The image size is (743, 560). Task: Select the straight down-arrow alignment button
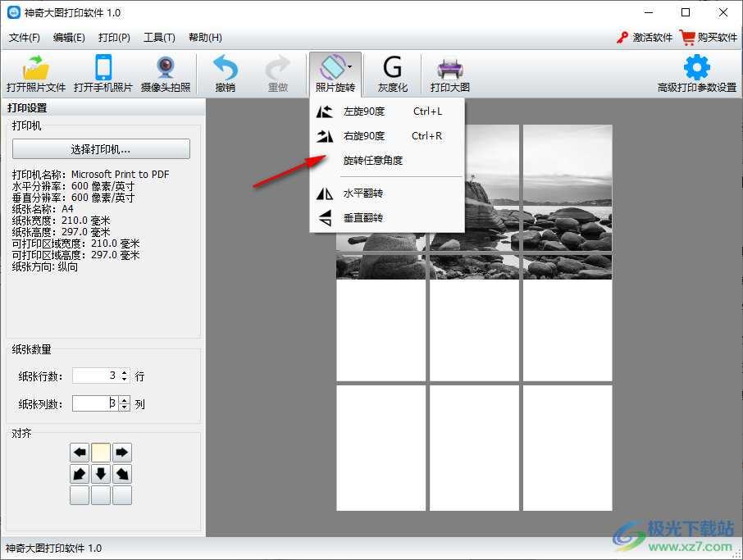click(101, 474)
